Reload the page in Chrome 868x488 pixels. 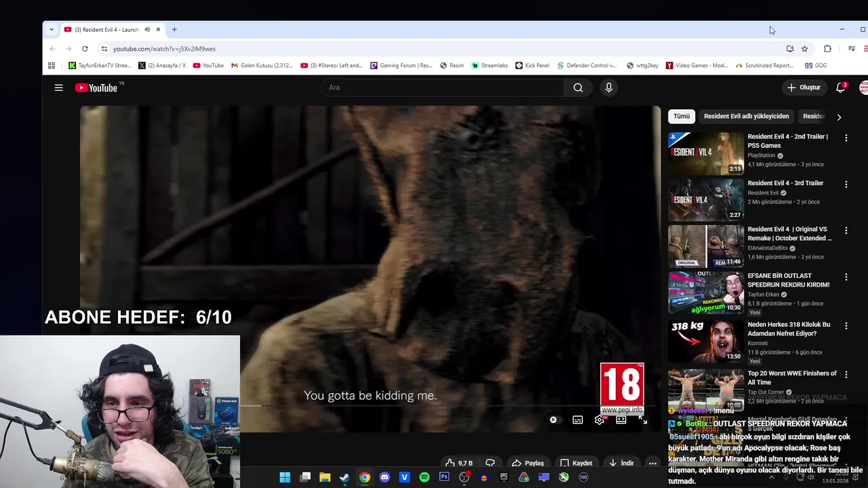point(85,49)
